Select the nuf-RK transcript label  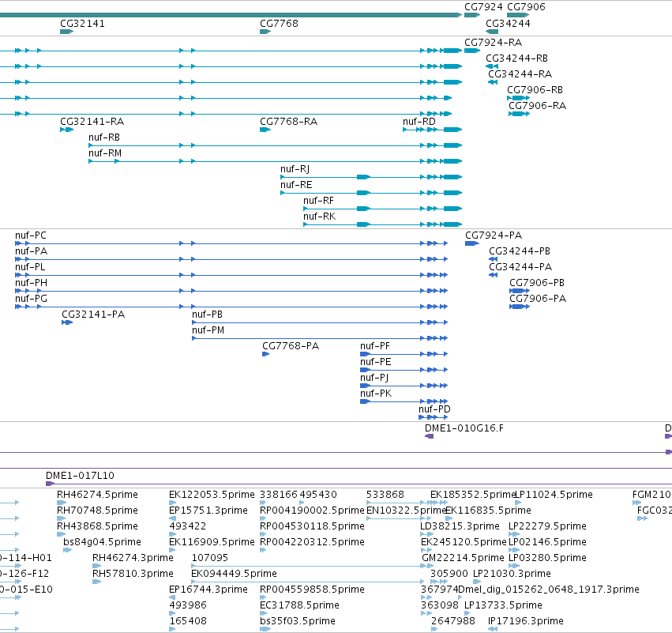(319, 217)
